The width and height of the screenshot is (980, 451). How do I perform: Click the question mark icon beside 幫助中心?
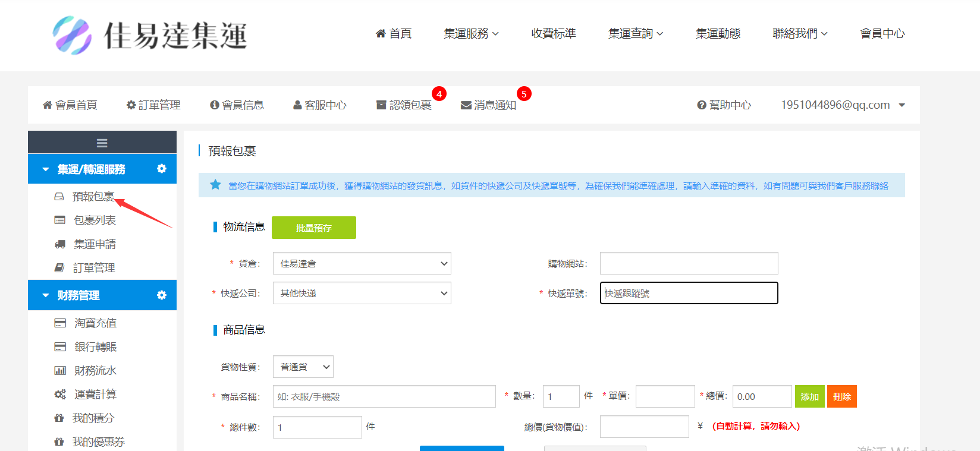[x=702, y=105]
